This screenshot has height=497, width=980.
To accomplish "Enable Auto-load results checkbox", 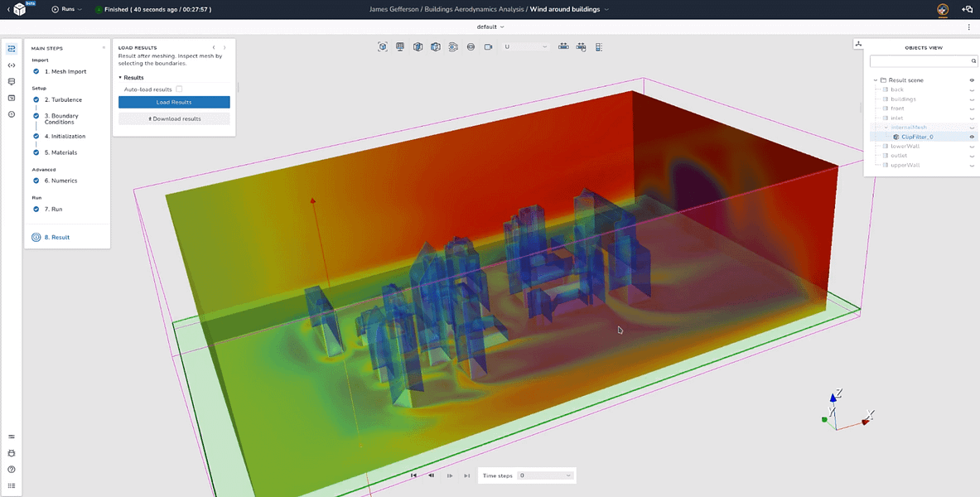I will (179, 89).
